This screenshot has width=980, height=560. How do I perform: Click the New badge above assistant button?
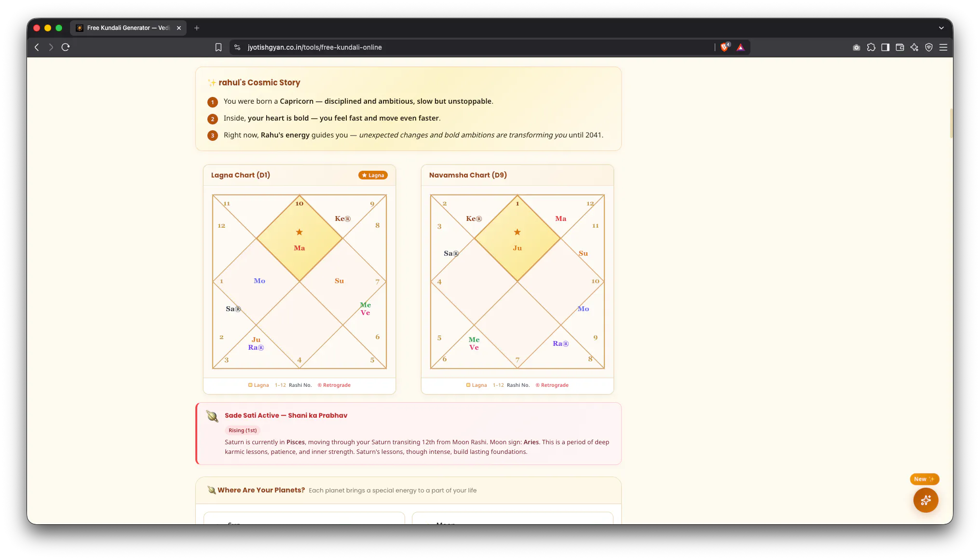tap(924, 479)
